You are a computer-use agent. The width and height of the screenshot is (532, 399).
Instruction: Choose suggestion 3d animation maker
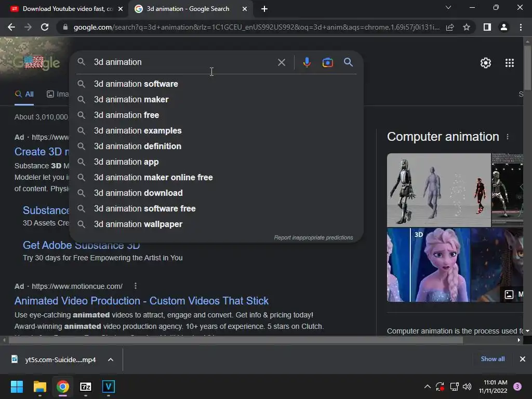(x=217, y=99)
